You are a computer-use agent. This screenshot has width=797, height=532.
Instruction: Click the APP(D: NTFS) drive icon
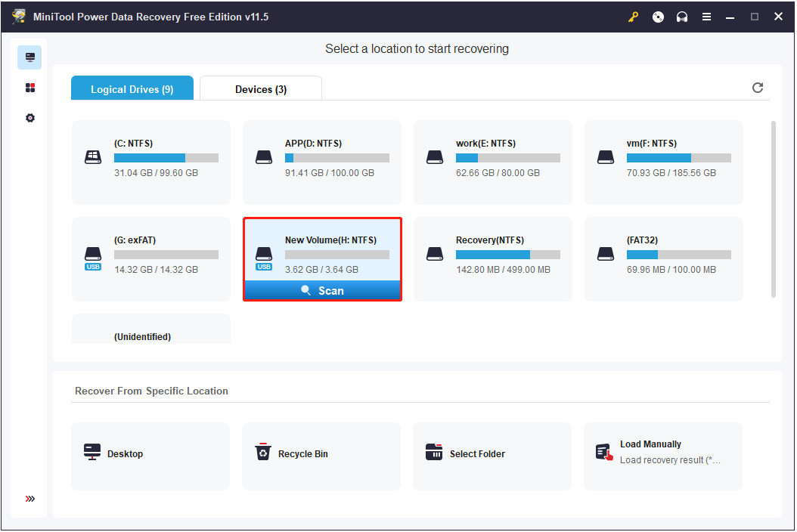pyautogui.click(x=264, y=157)
